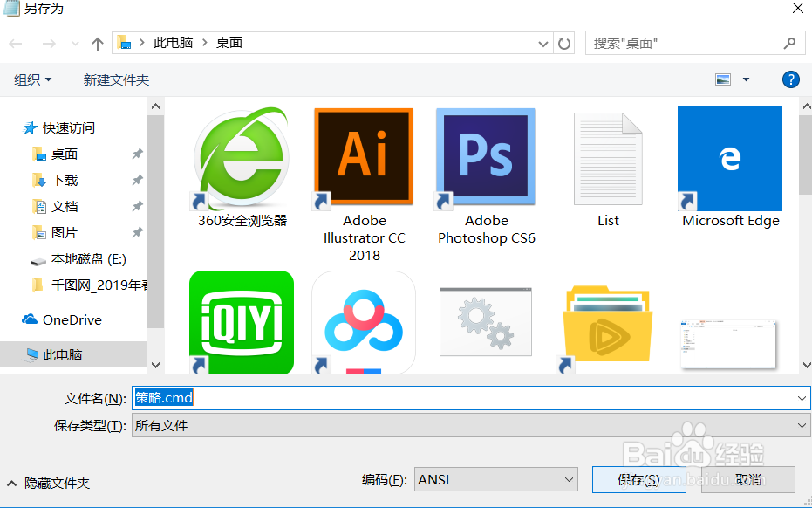This screenshot has width=812, height=508.
Task: Open view options dropdown arrow
Action: (x=747, y=79)
